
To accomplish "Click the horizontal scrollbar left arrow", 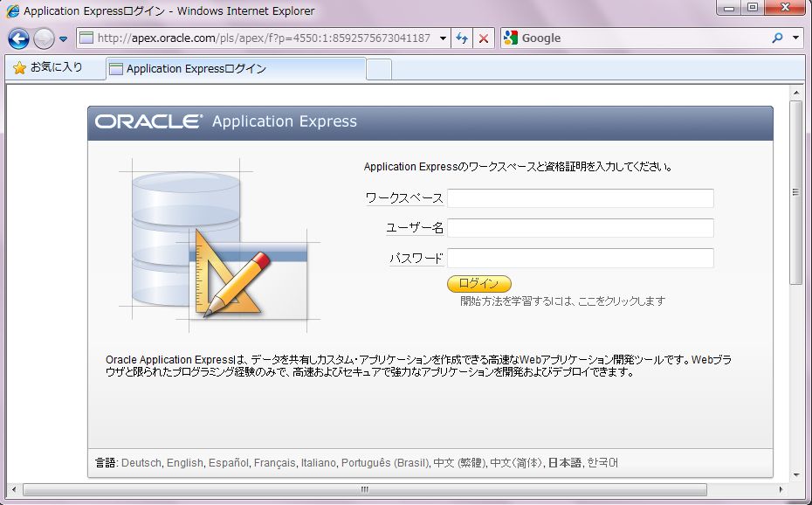I will point(14,489).
